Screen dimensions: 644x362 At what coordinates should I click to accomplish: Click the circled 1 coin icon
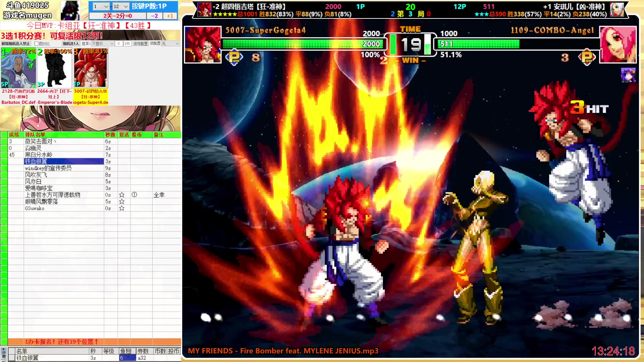click(134, 195)
